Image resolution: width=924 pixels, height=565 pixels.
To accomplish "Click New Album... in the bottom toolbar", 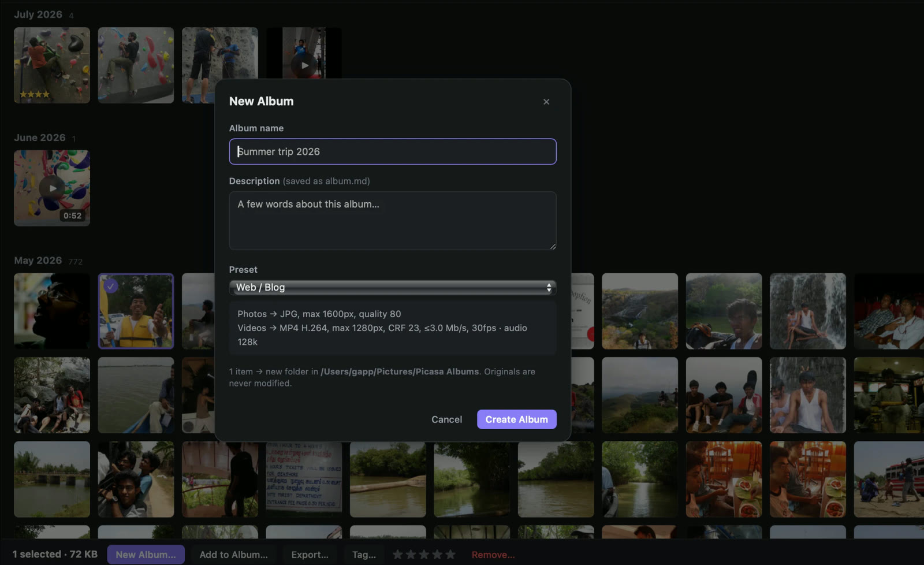I will (x=146, y=555).
